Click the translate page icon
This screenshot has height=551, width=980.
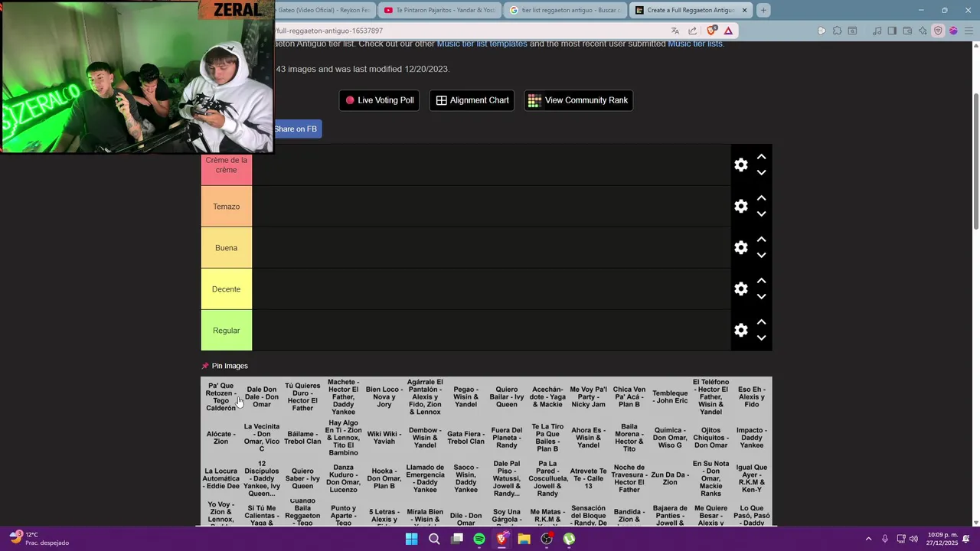[x=675, y=31]
